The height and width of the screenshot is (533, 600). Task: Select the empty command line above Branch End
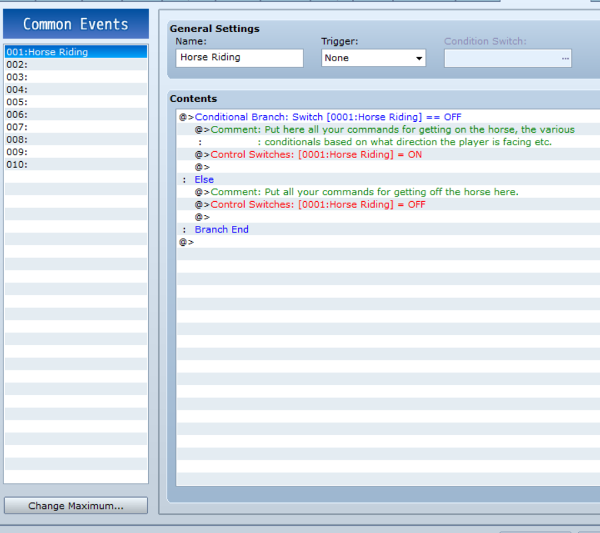(388, 217)
